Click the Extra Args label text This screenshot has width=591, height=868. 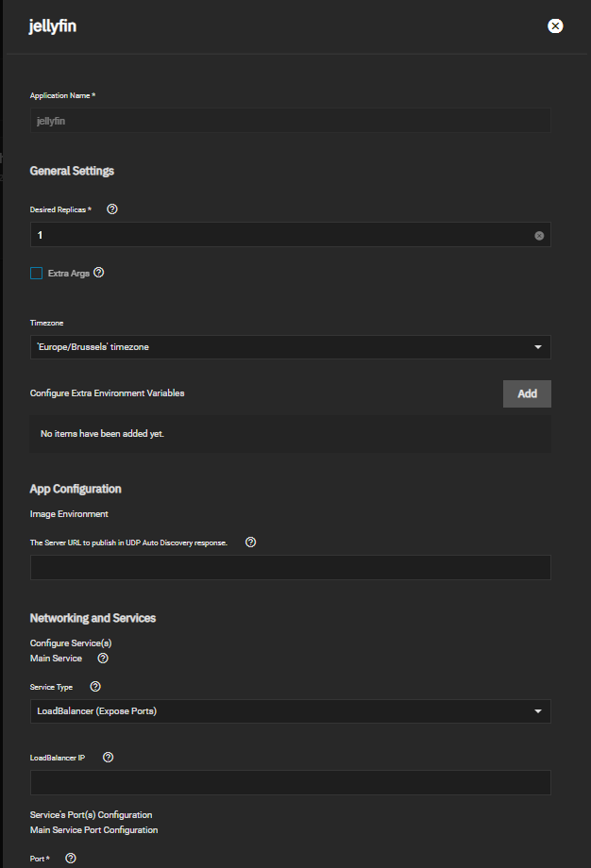tap(69, 274)
